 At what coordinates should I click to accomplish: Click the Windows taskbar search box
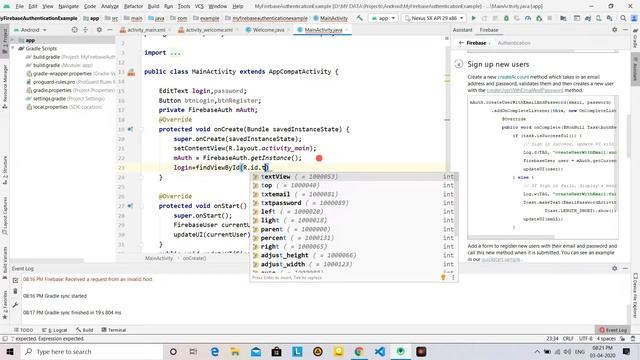91,351
